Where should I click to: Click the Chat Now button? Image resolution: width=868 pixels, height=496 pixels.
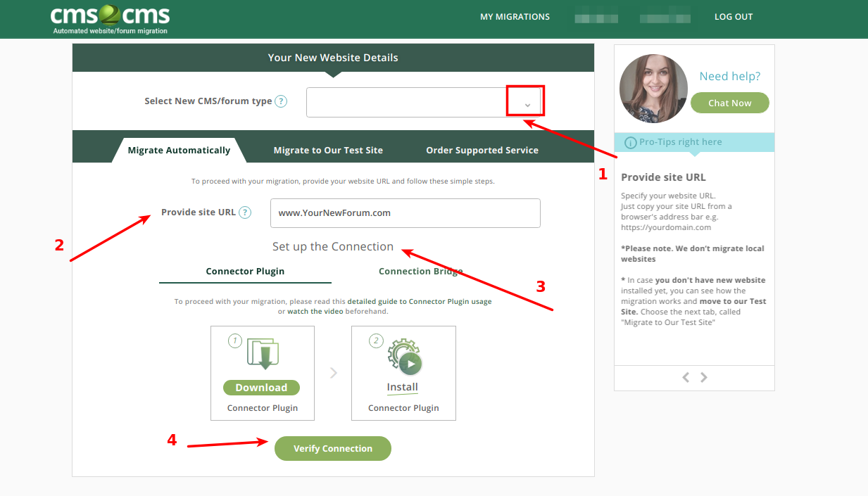729,103
